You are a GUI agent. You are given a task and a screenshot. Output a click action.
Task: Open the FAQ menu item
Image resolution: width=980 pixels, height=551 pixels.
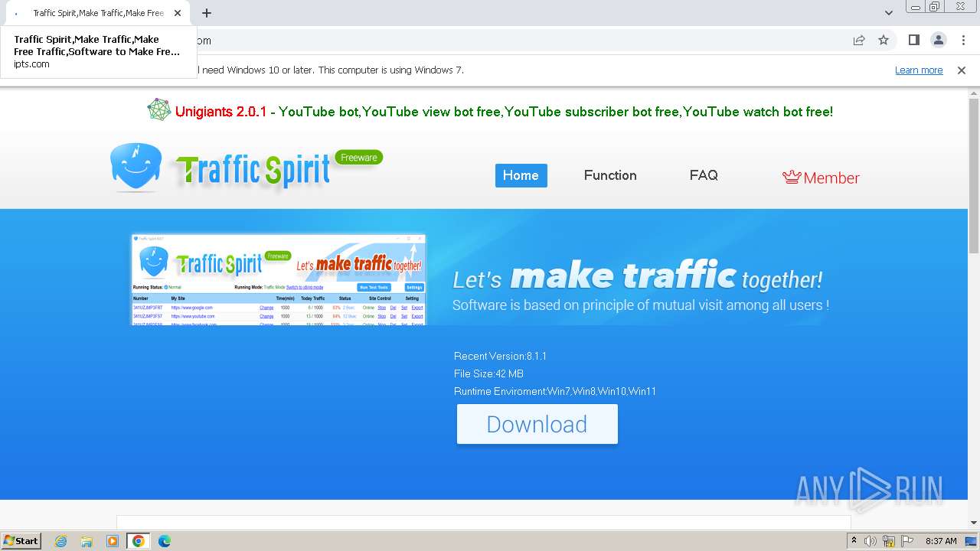click(704, 175)
